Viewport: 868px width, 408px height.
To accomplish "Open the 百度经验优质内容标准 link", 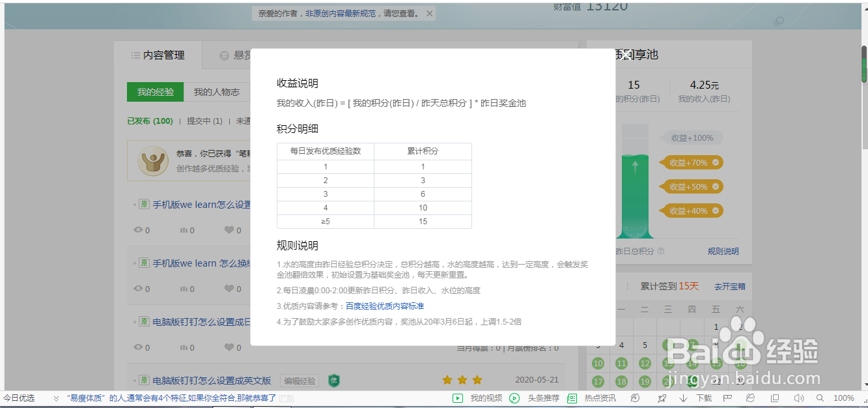I will coord(386,305).
